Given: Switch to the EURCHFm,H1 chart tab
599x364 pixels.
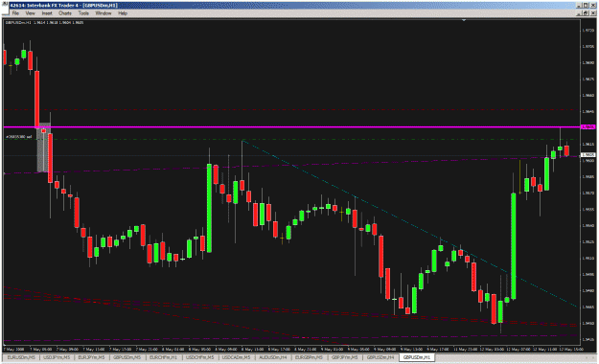Looking at the screenshot, I should 163,357.
